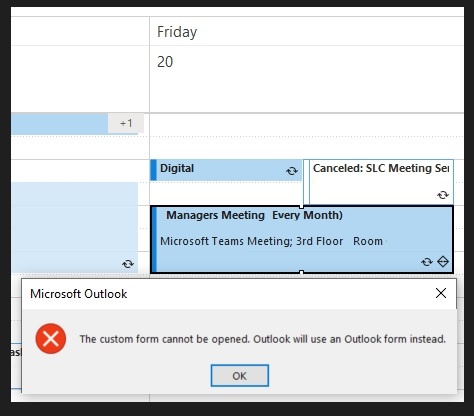The width and height of the screenshot is (474, 416).
Task: Click empty time slot below Digital appointment
Action: [x=226, y=193]
